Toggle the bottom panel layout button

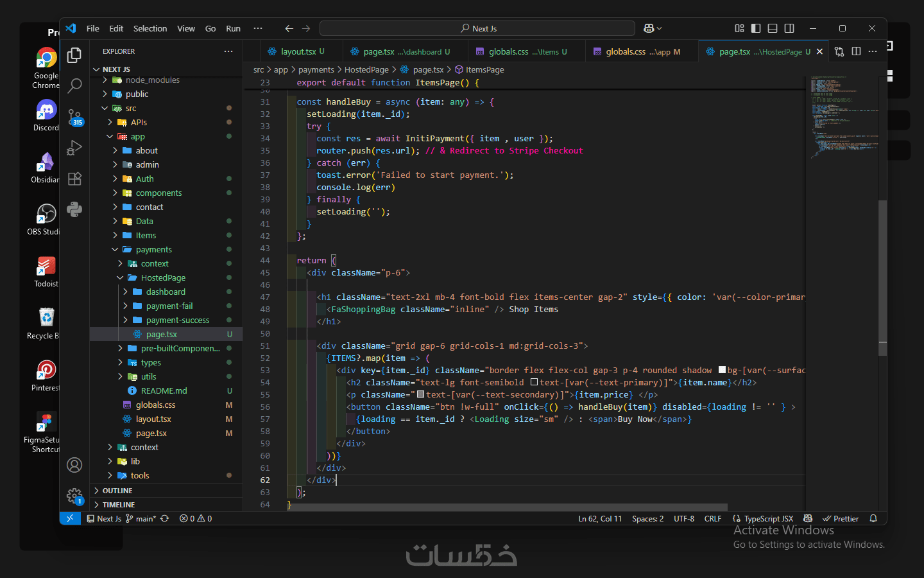click(x=773, y=28)
